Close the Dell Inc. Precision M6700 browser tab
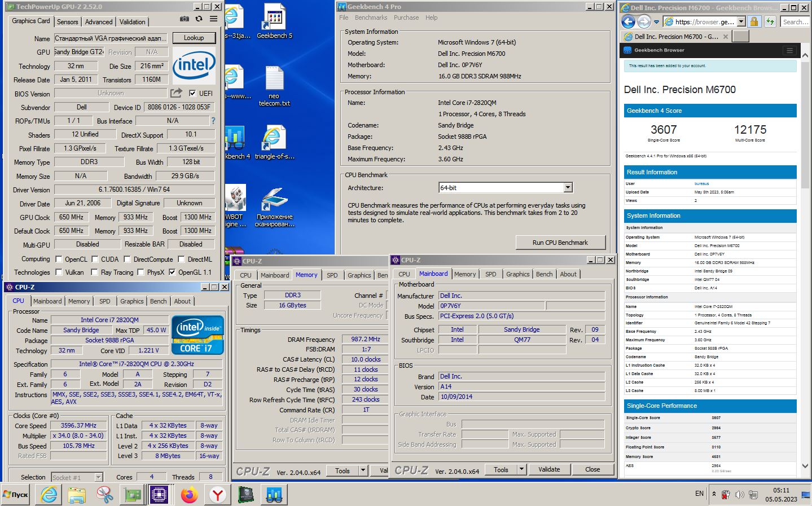 coord(726,36)
